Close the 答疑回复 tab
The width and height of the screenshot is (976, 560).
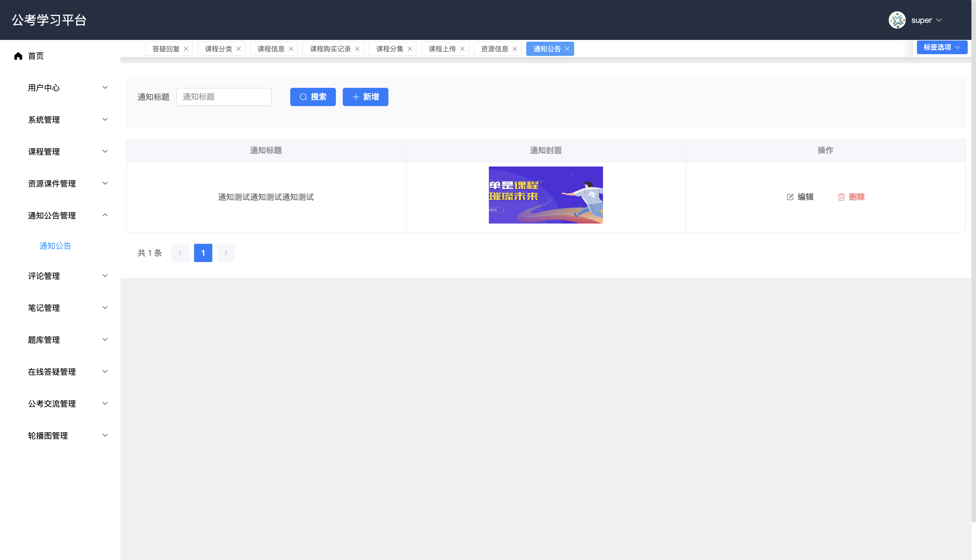(186, 49)
